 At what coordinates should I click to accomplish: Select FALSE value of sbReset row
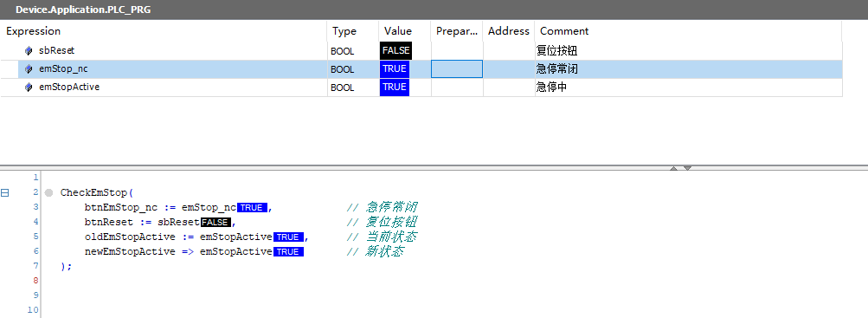(395, 50)
